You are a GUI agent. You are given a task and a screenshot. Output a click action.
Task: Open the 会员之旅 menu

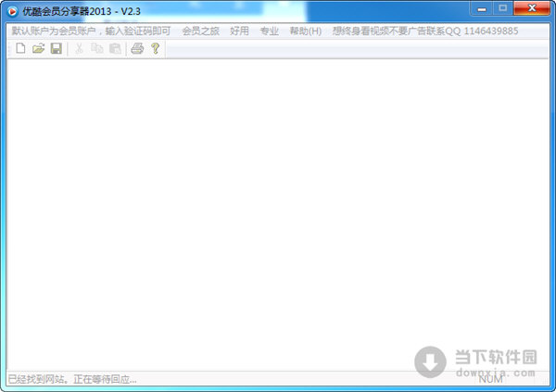(201, 32)
